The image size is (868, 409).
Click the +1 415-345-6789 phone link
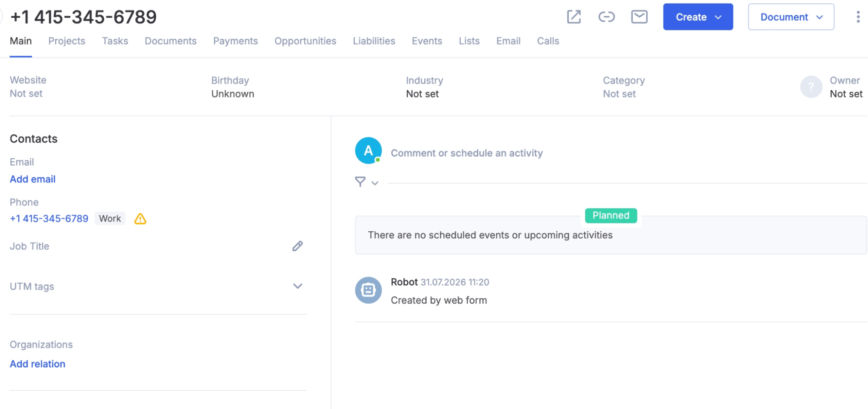tap(49, 219)
